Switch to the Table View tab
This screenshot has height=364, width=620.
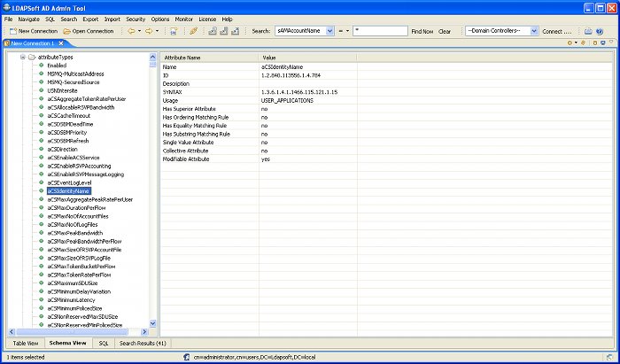pos(25,342)
